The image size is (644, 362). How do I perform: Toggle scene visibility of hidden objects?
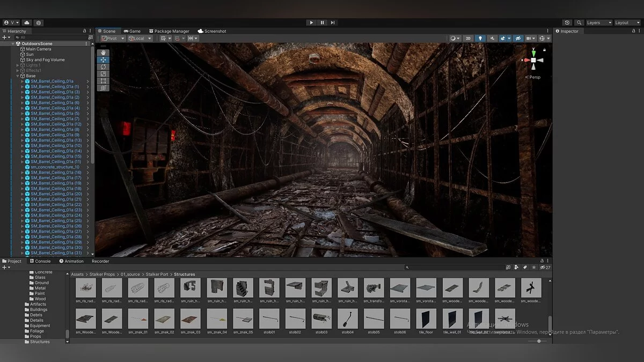click(518, 39)
